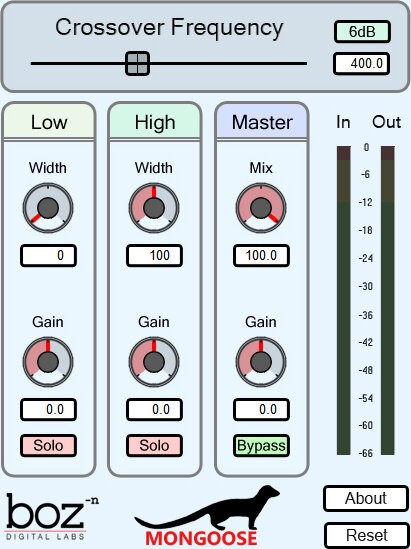This screenshot has width=411, height=549.
Task: Click the right end of the crossover slider track
Action: point(305,63)
